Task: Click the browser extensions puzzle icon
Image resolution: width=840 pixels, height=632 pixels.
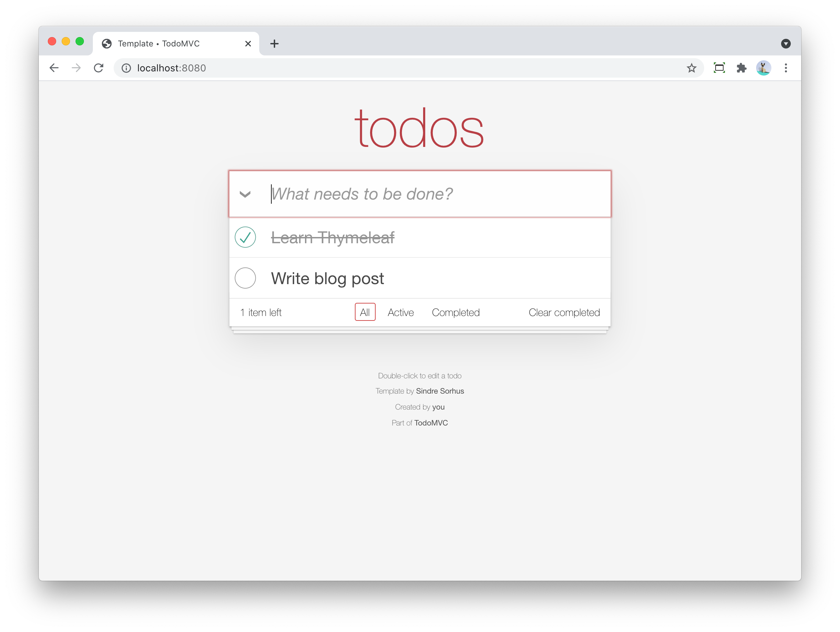Action: click(742, 68)
